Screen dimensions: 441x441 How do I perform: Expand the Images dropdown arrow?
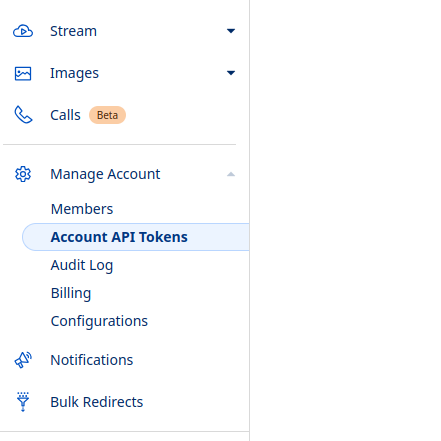231,73
